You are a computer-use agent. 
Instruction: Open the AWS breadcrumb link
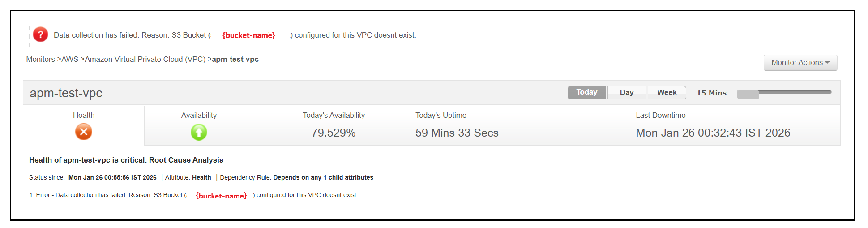(70, 59)
